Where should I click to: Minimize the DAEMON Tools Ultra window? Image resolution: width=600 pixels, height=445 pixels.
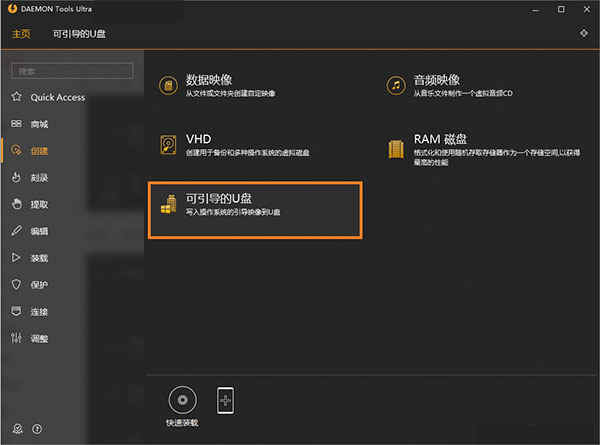pos(536,10)
